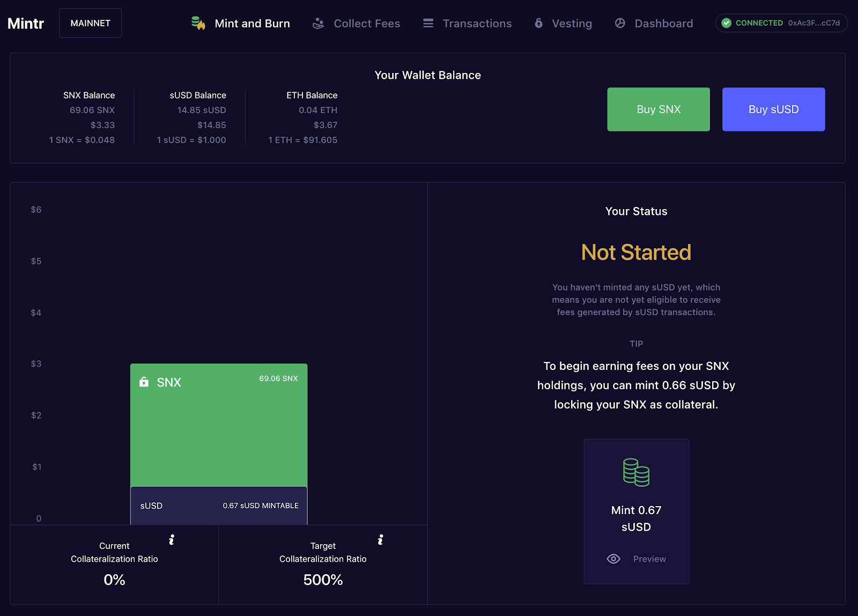Open Target Collateralization Ratio info icon
This screenshot has width=858, height=616.
pyautogui.click(x=380, y=539)
